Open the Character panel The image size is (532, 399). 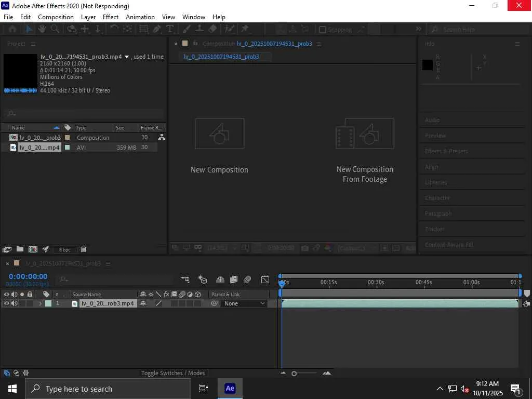(437, 198)
